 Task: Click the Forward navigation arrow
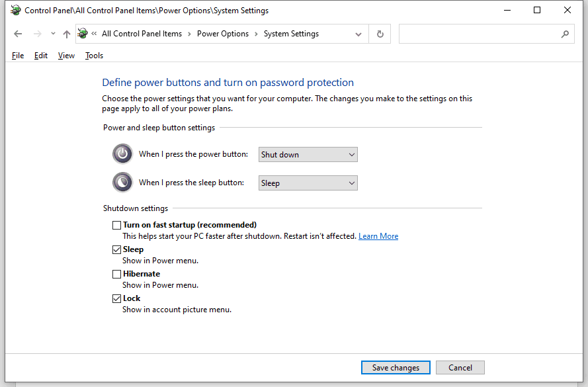coord(37,34)
